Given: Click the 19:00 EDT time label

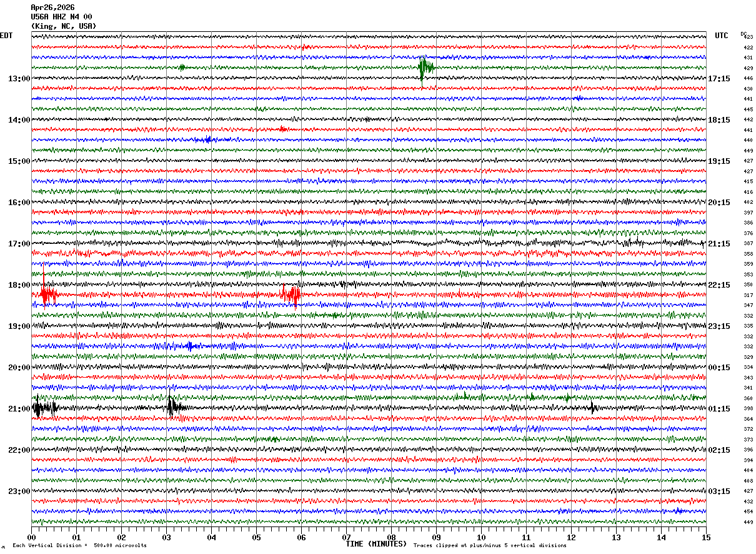Looking at the screenshot, I should [x=19, y=326].
